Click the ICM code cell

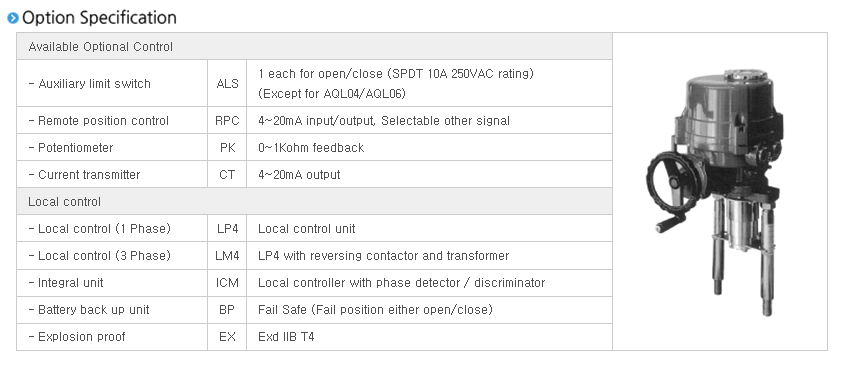(227, 282)
